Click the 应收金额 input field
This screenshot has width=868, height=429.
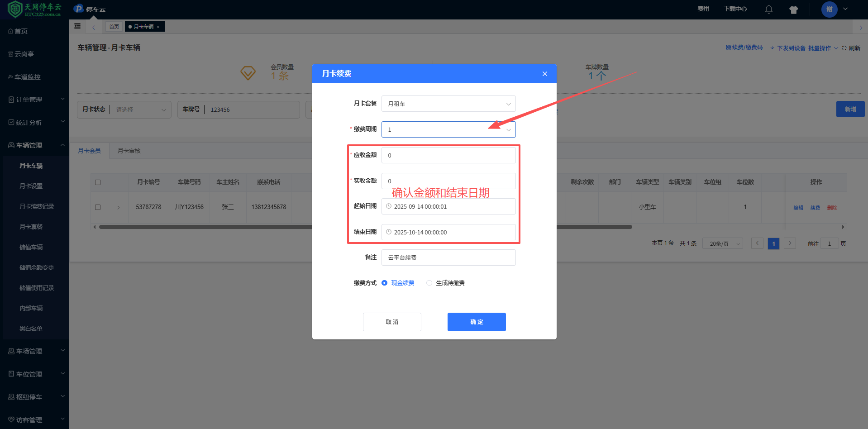448,155
